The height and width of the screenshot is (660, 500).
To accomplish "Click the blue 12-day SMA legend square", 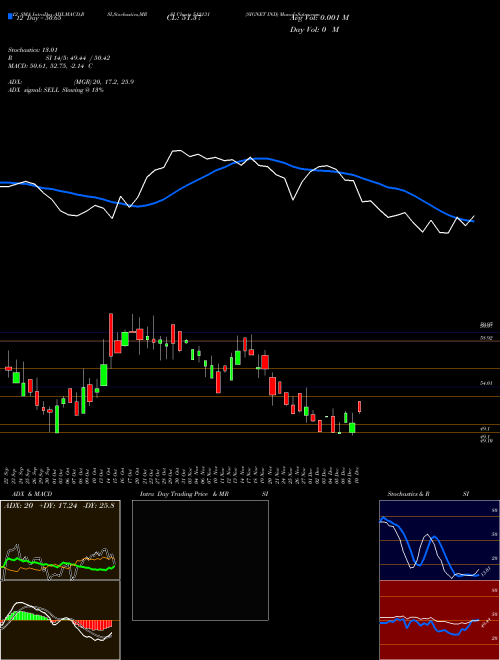I will 11,17.
